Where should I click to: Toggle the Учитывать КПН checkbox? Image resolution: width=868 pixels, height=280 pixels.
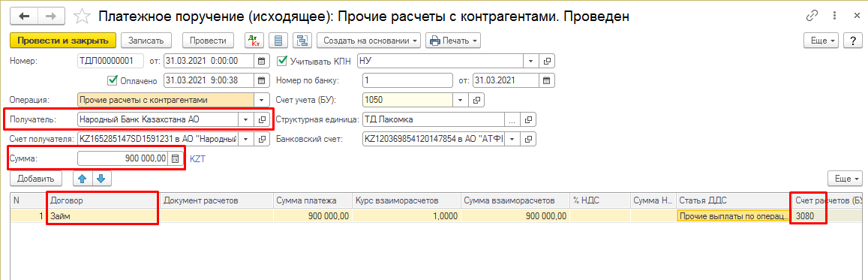click(281, 61)
